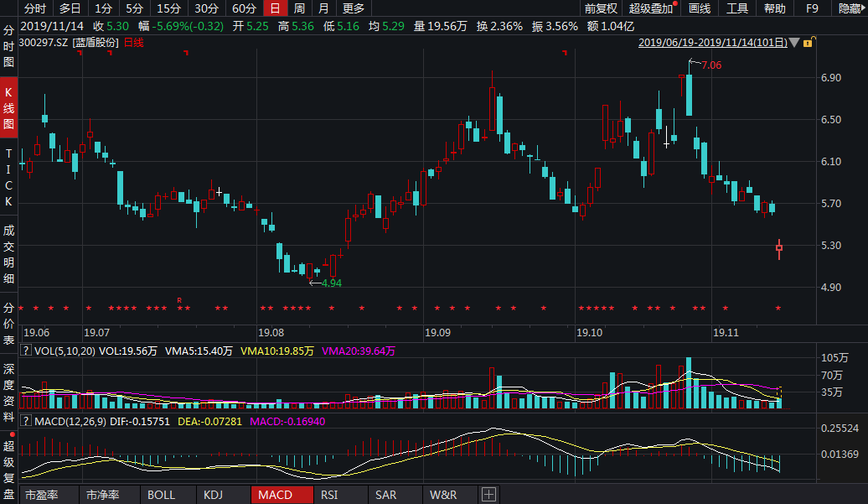Open 成交明细 in left sidebar
This screenshot has width=868, height=504.
pyautogui.click(x=8, y=253)
